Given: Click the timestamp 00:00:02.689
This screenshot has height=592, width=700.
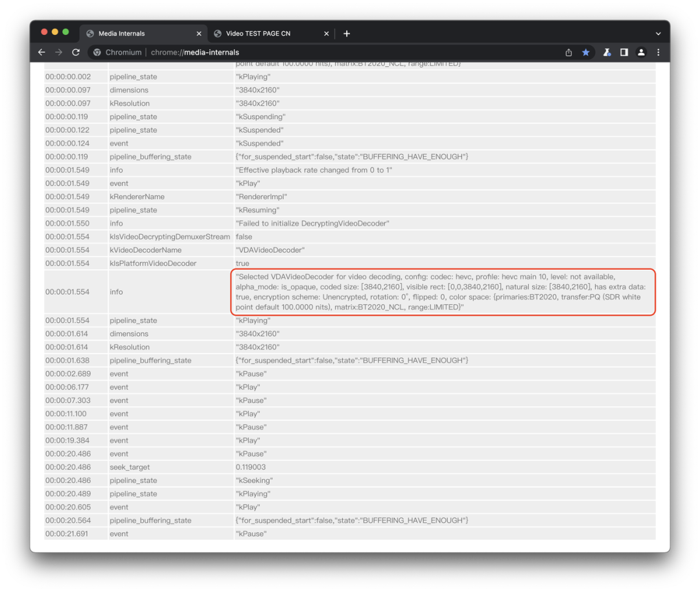Looking at the screenshot, I should click(x=68, y=373).
